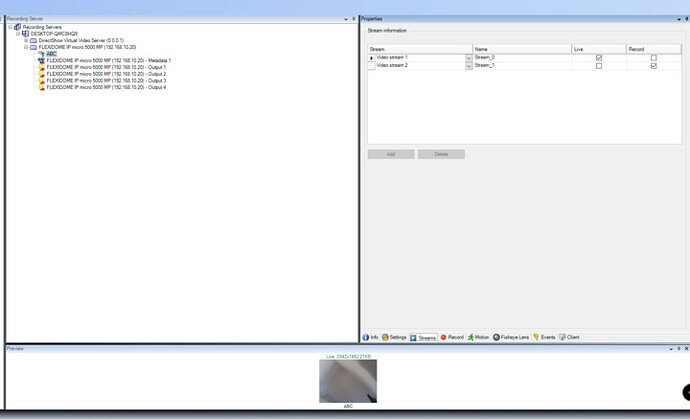Click the green Live resolution text in Preview

pos(348,357)
